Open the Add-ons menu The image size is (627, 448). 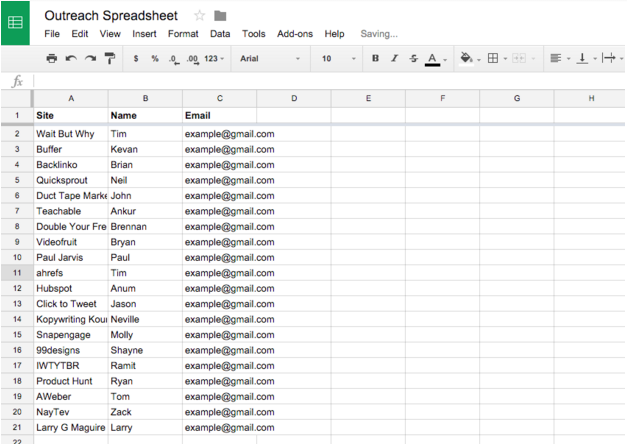[x=294, y=34]
